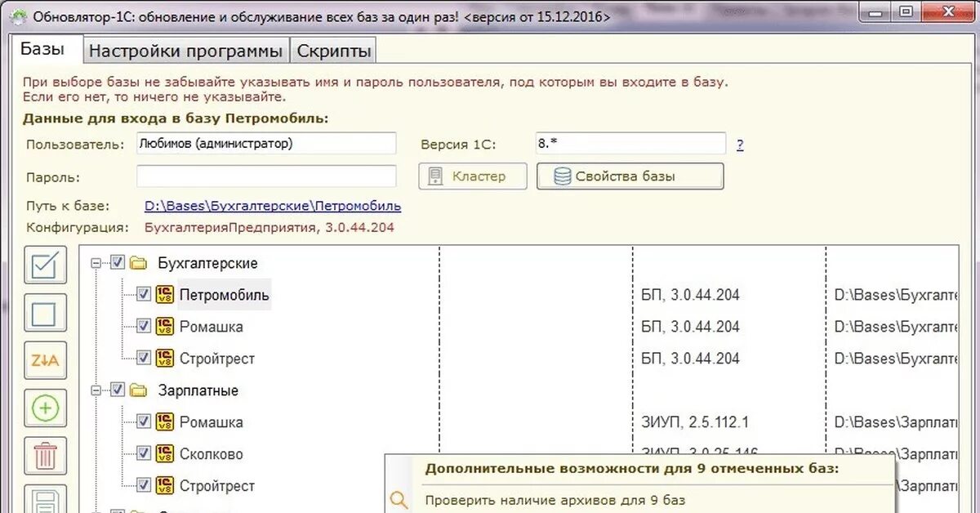
Task: Maximize the Обновлятор-1С window
Action: [905, 11]
